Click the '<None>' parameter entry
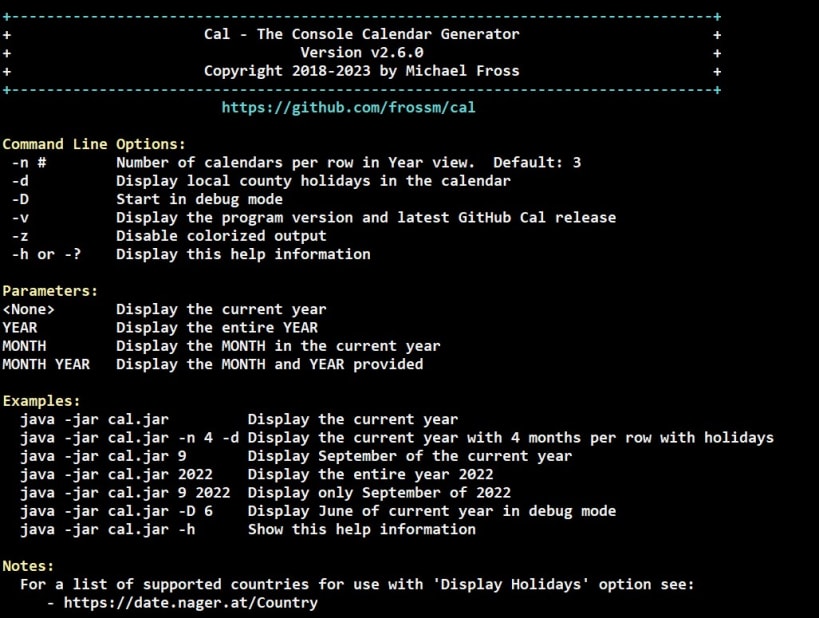The height and width of the screenshot is (618, 819). coord(28,309)
